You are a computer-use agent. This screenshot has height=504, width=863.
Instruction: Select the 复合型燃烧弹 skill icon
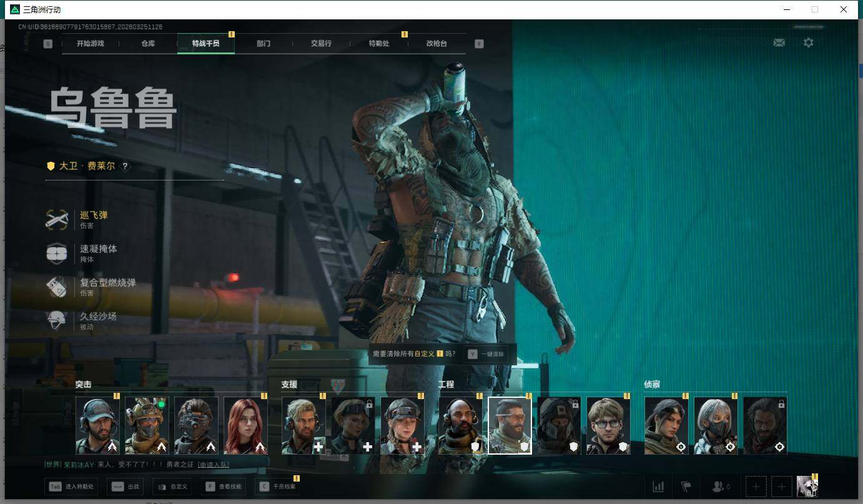click(57, 287)
